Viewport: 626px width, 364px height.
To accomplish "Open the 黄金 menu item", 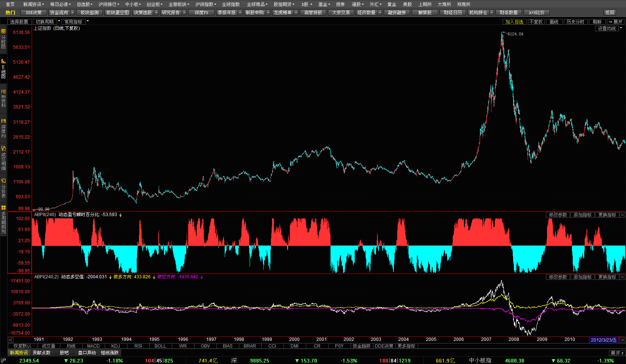I will (392, 4).
